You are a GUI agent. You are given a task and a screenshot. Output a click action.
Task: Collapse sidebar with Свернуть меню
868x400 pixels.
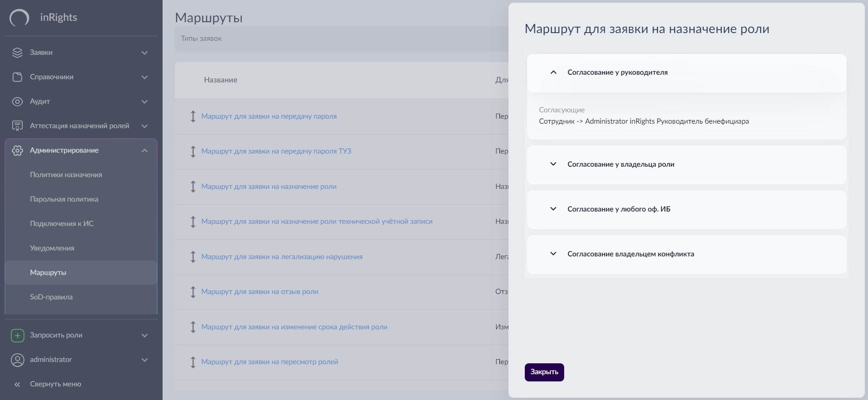(55, 384)
